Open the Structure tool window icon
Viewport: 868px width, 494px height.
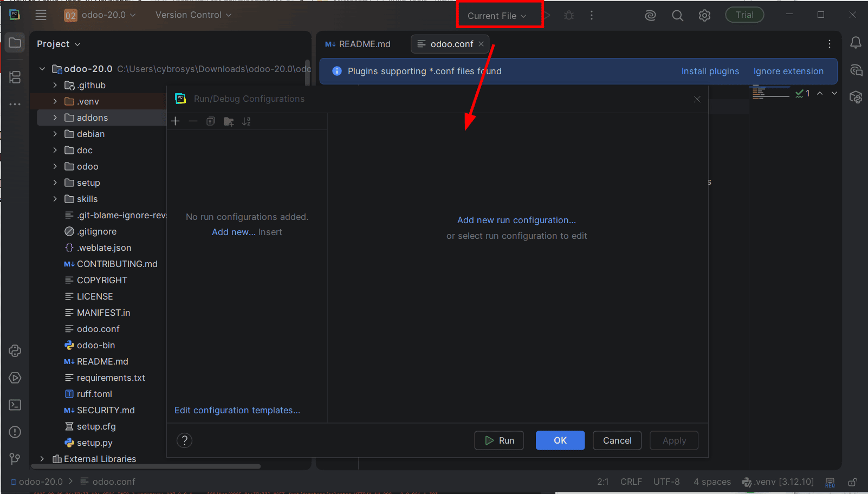[15, 77]
